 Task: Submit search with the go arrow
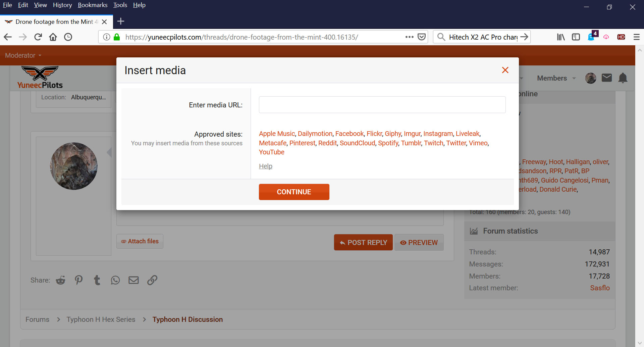524,37
